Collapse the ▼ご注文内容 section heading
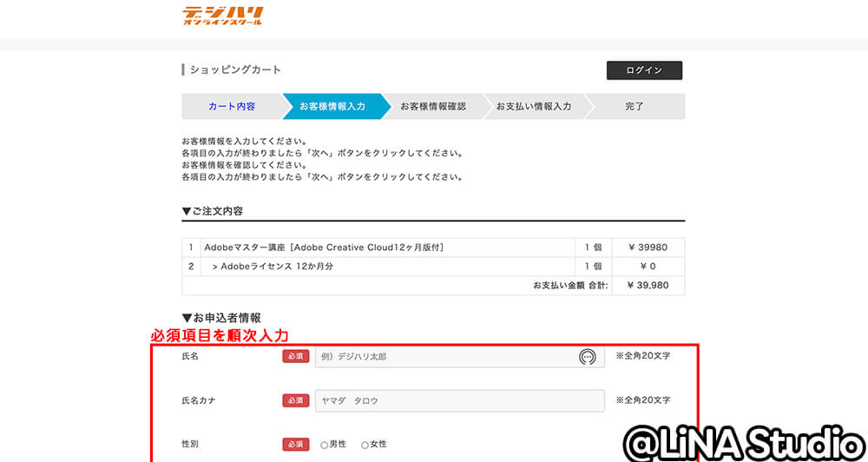Screen dimensions: 868x462 pos(213,211)
